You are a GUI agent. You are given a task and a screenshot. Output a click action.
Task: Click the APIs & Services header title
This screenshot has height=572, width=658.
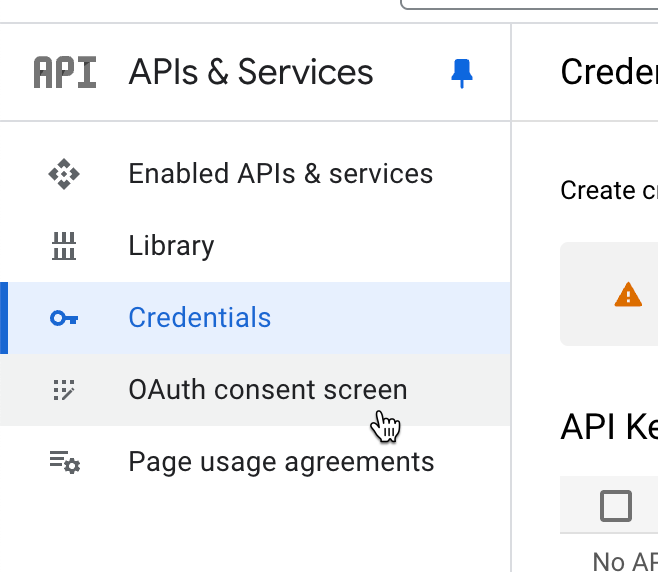251,73
